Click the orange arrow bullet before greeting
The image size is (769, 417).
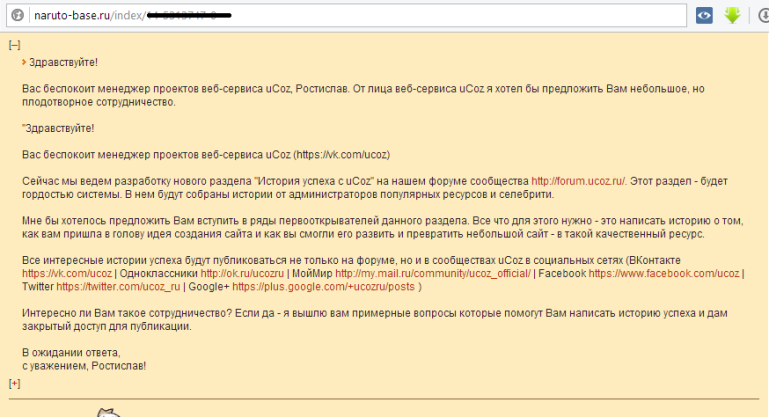[x=24, y=62]
